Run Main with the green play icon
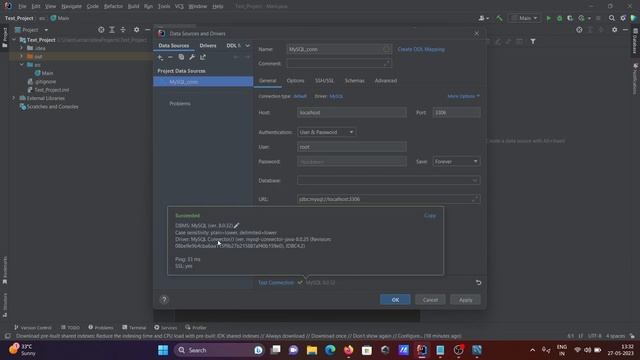Image resolution: width=640 pixels, height=360 pixels. coord(549,18)
